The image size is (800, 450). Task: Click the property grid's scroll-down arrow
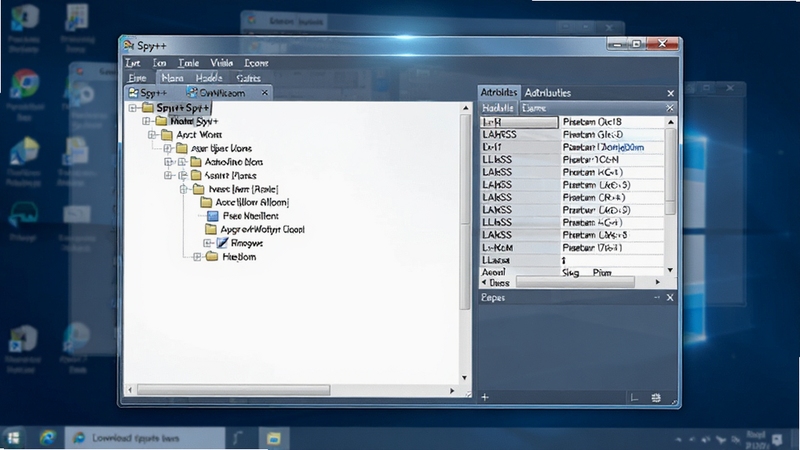click(x=670, y=270)
